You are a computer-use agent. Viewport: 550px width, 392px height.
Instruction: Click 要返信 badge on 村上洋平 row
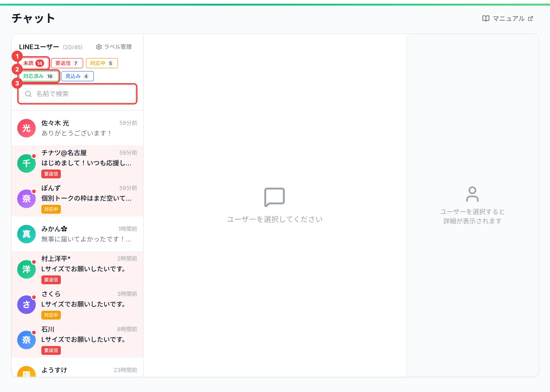(51, 280)
